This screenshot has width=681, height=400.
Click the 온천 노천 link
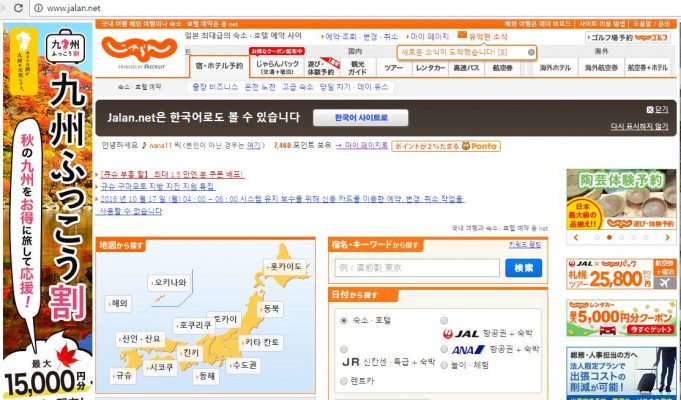click(x=260, y=87)
